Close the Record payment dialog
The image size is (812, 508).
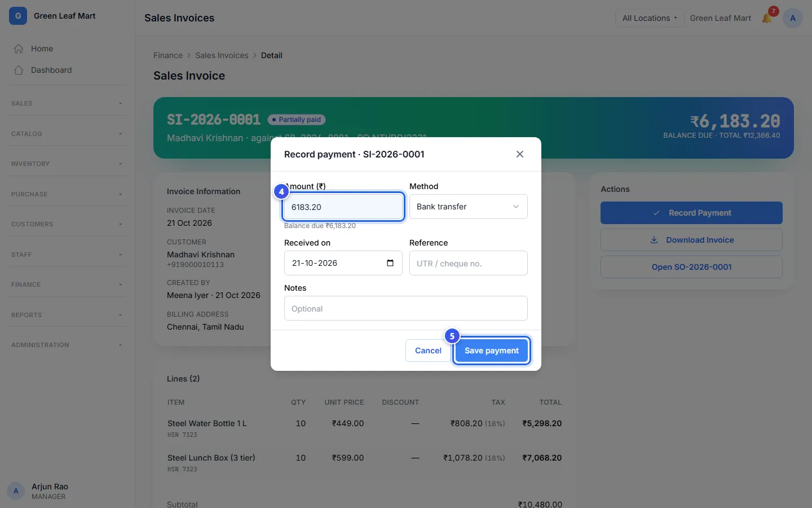(x=520, y=154)
